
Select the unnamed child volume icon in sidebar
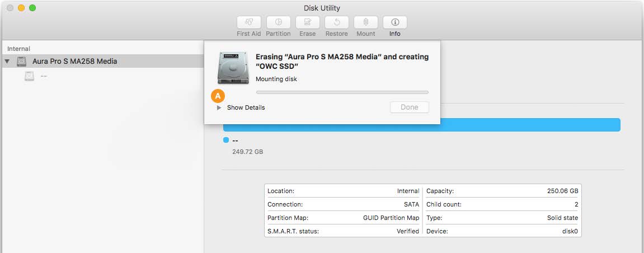(29, 76)
